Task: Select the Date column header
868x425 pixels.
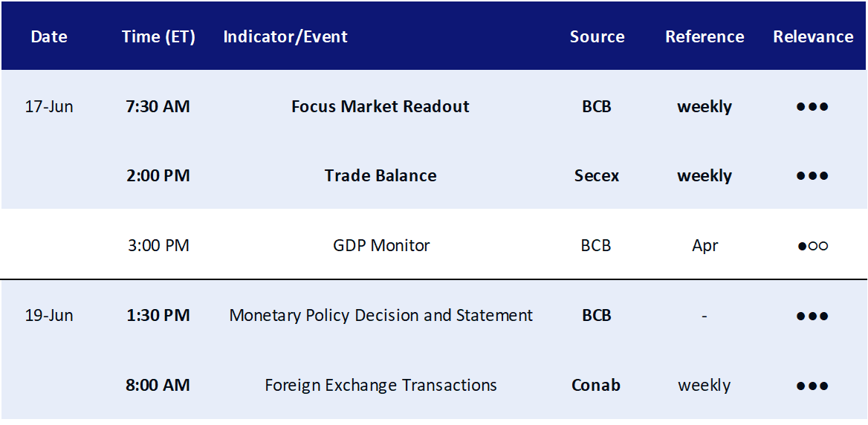Action: tap(49, 36)
